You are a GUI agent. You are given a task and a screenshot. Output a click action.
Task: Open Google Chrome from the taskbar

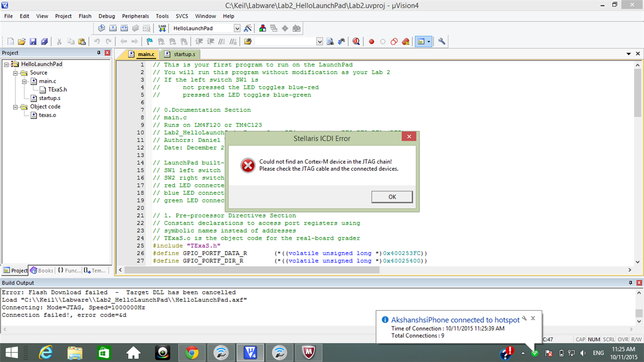coord(192,353)
